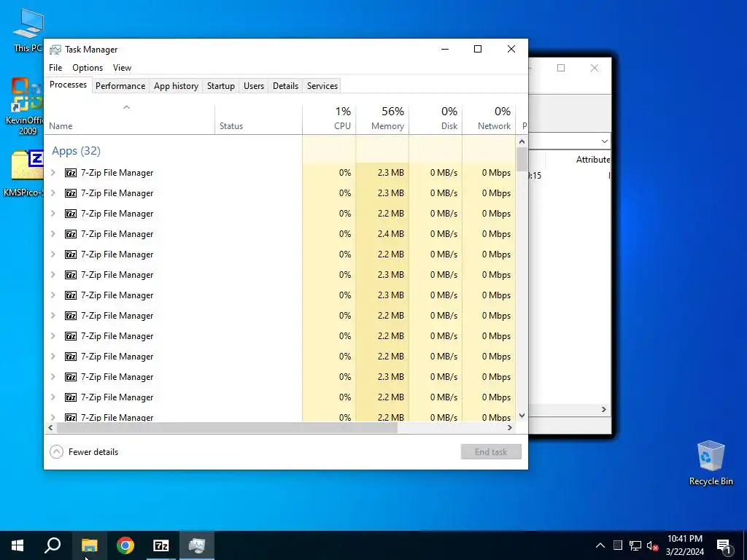
Task: Launch Google Chrome from the taskbar
Action: tap(125, 545)
